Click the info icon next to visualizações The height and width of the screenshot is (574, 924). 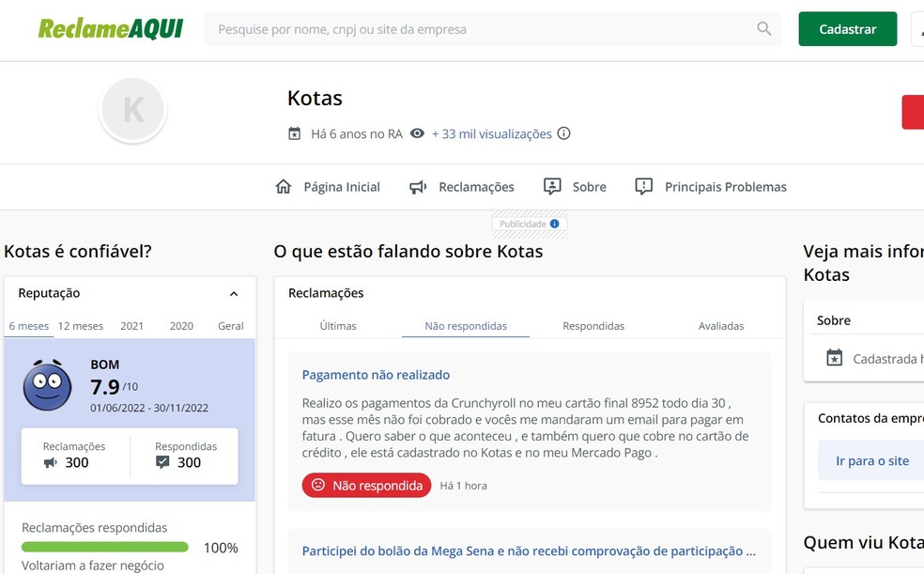[x=564, y=133]
